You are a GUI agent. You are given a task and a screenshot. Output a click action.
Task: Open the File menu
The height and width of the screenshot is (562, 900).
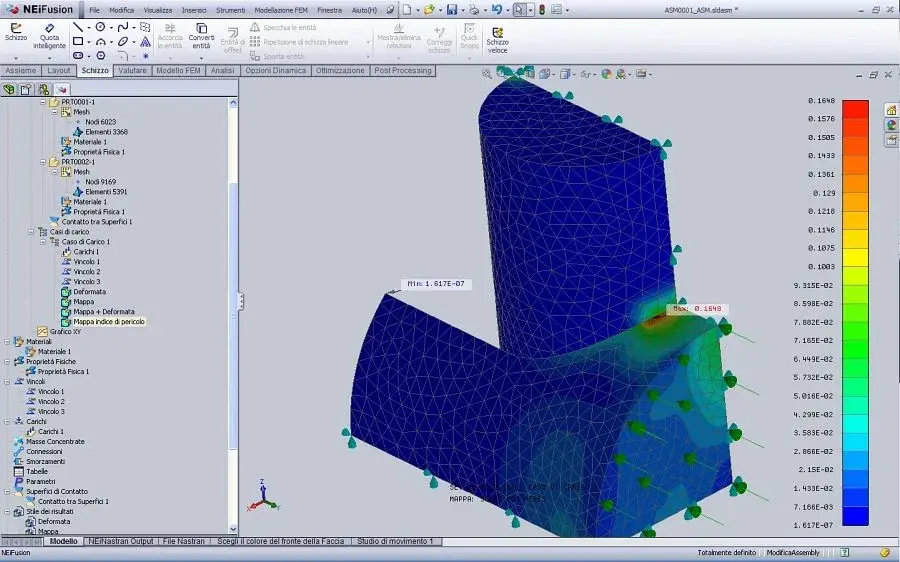(95, 10)
